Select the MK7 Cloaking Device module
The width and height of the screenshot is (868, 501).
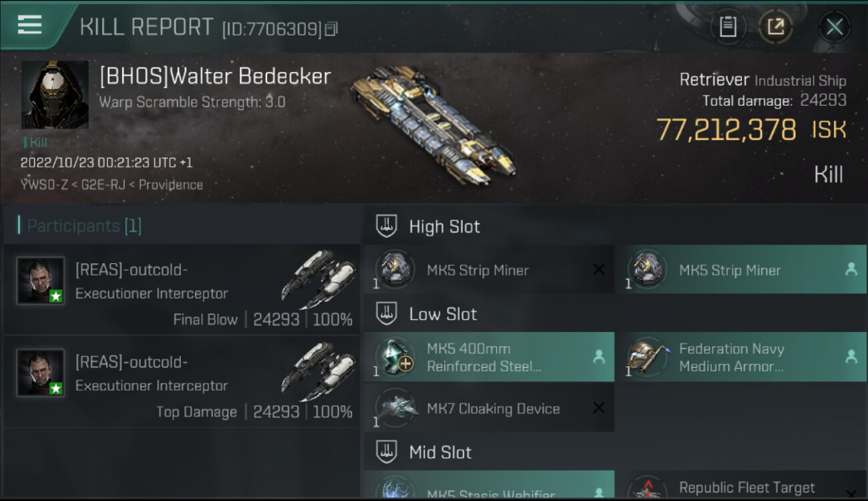489,408
